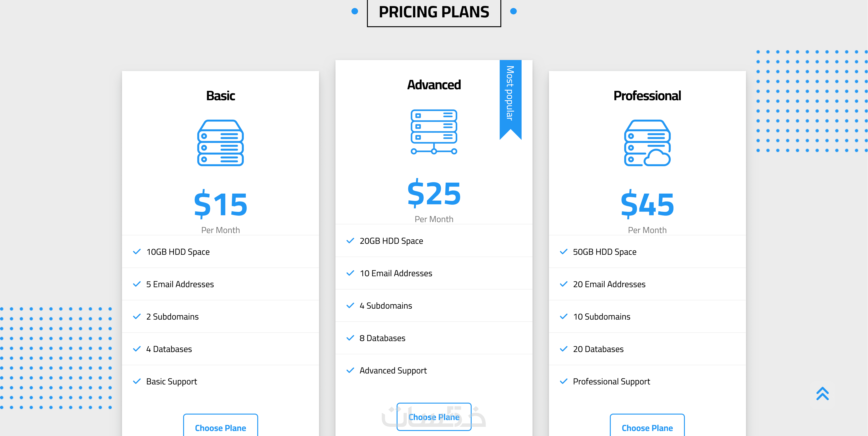Click the Professional plan title
Viewport: 868px width, 436px height.
click(647, 96)
